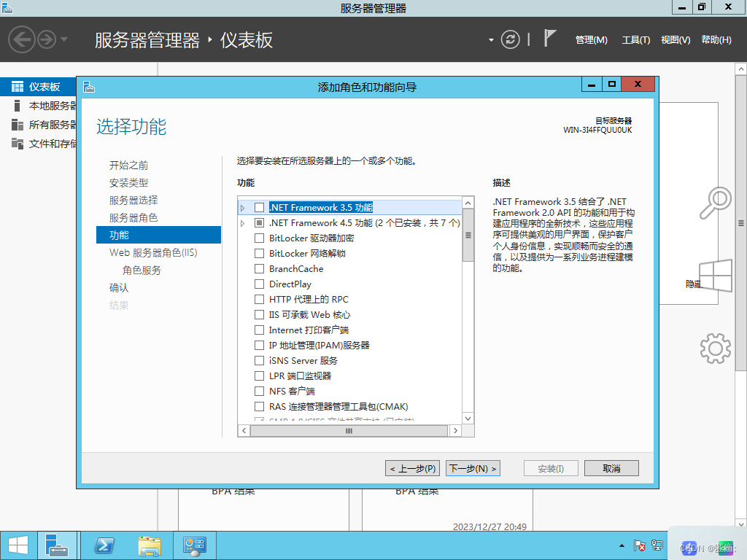Click the feature list scroll-right arrow
This screenshot has height=560, width=747.
[455, 430]
